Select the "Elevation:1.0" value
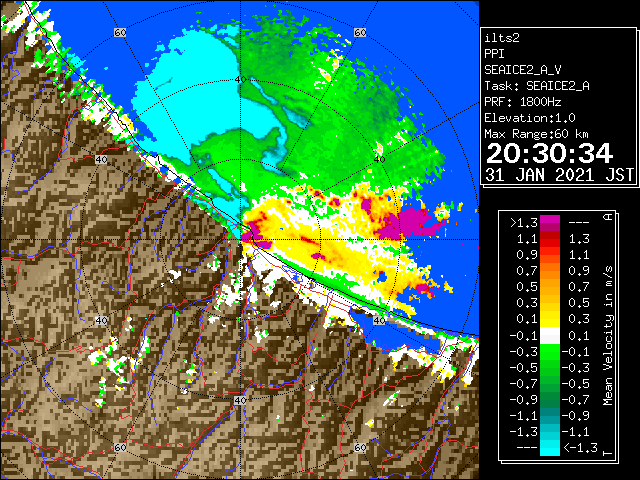Screen dimensions: 640x480 tap(530, 118)
